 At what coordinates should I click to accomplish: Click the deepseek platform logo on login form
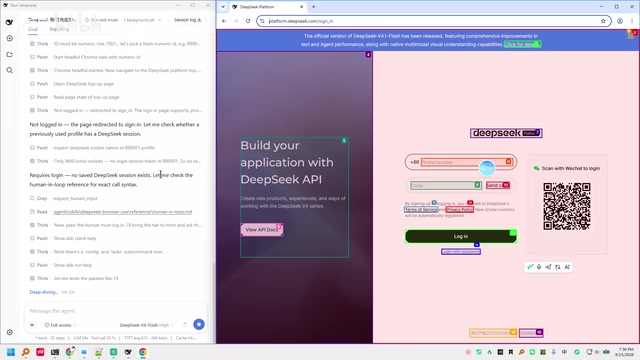[x=506, y=133]
